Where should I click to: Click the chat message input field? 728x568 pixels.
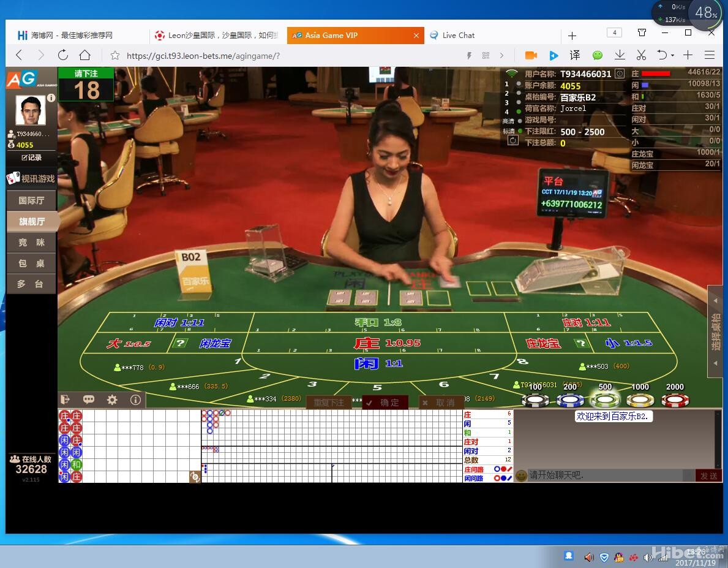pyautogui.click(x=603, y=475)
